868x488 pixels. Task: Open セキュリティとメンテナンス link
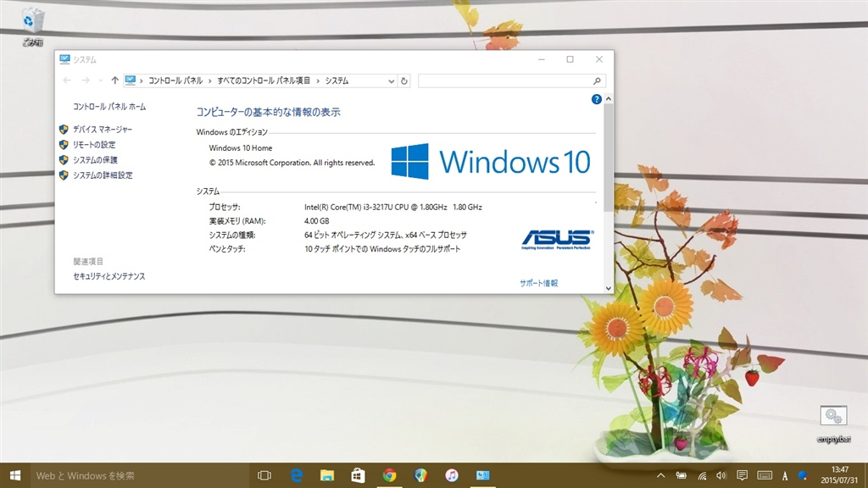click(109, 276)
